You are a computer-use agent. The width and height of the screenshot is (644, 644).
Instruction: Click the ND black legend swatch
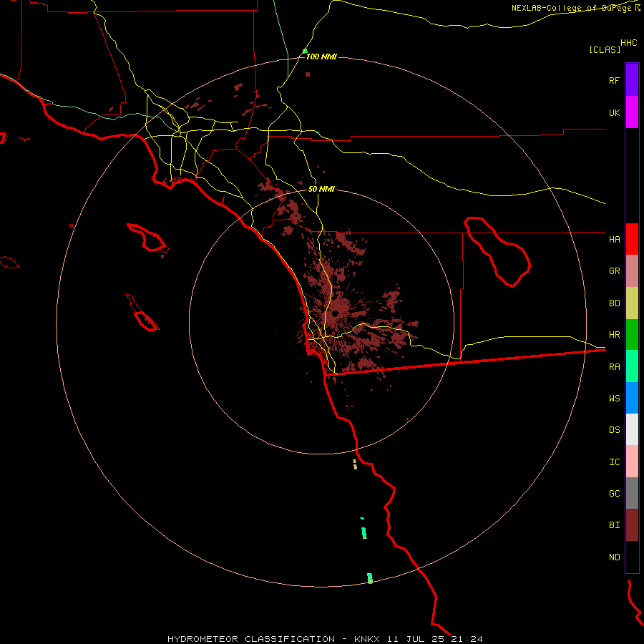pyautogui.click(x=632, y=557)
